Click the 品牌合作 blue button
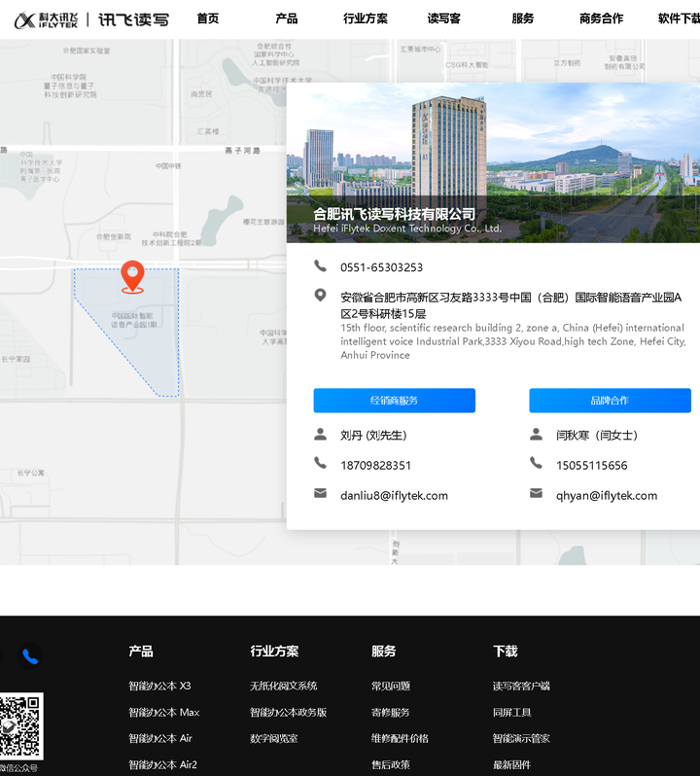Screen dimensions: 700x776 click(x=610, y=401)
